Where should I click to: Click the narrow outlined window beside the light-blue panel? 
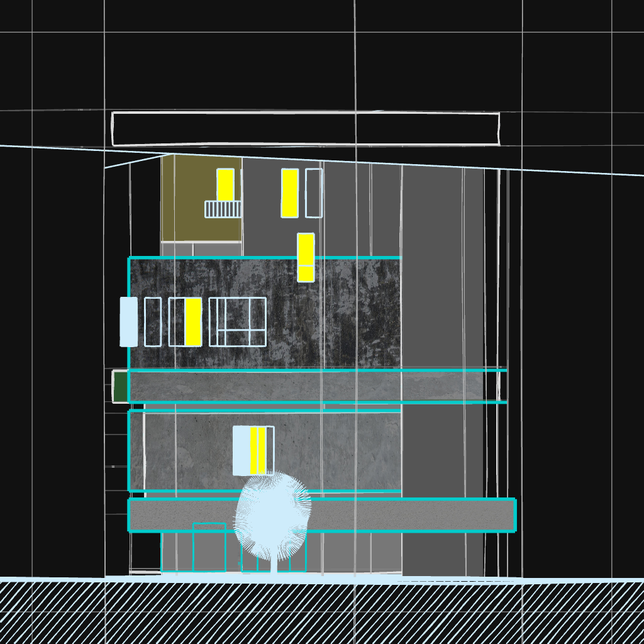153,322
